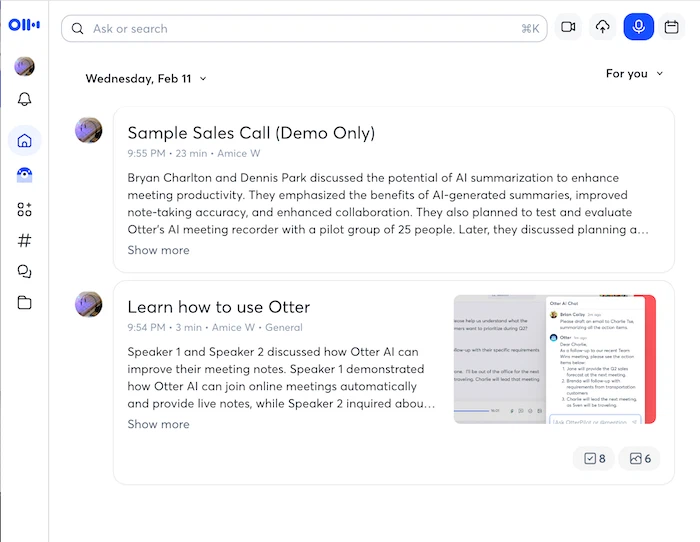Open Sample Sales Call (Demo Only) conversation
Viewport: 700px width, 542px height.
pos(251,133)
